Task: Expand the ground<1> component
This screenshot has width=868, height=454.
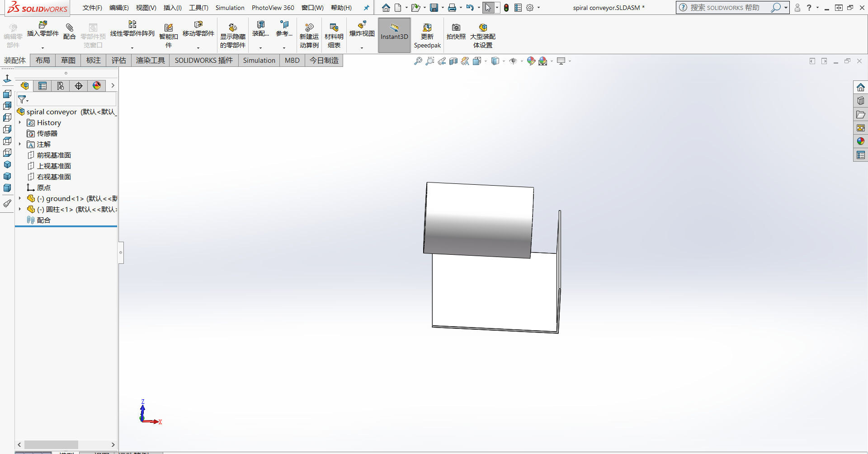Action: (x=20, y=198)
